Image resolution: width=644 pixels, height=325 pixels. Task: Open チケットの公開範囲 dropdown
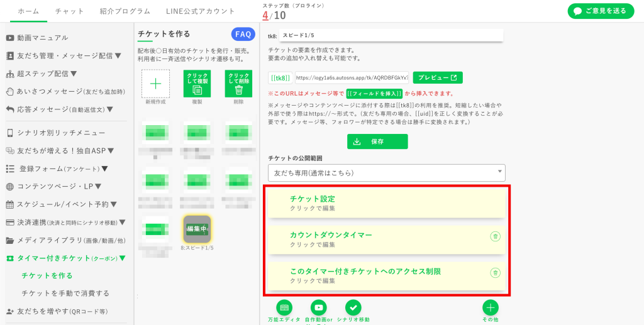tap(387, 173)
